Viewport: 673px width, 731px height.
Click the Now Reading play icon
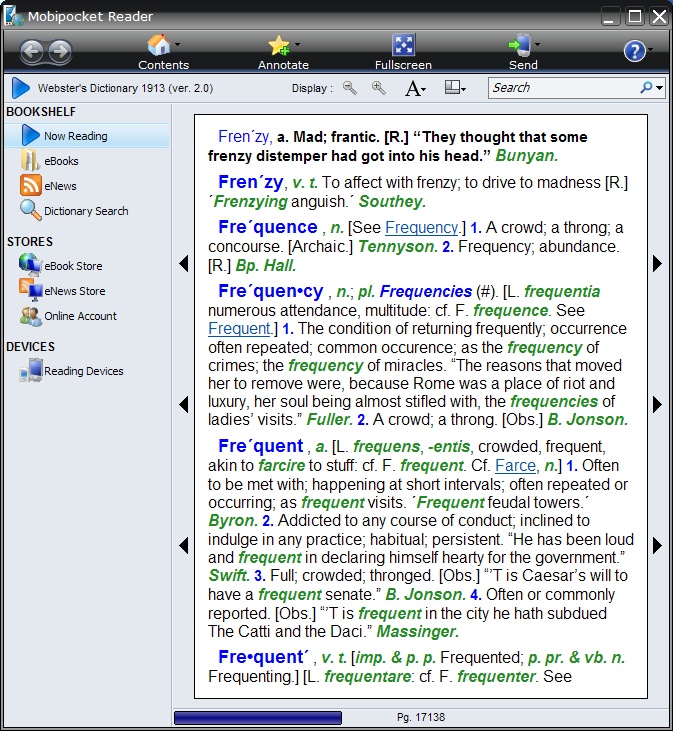30,135
